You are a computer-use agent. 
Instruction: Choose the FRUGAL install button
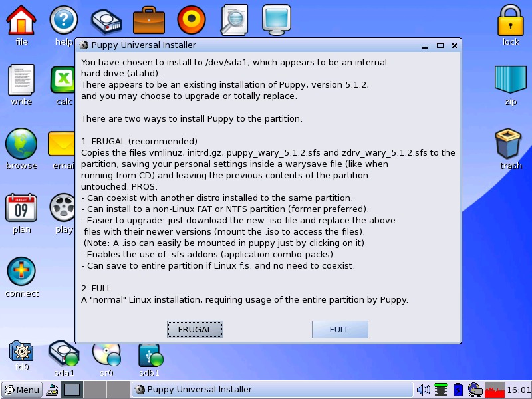(x=195, y=329)
